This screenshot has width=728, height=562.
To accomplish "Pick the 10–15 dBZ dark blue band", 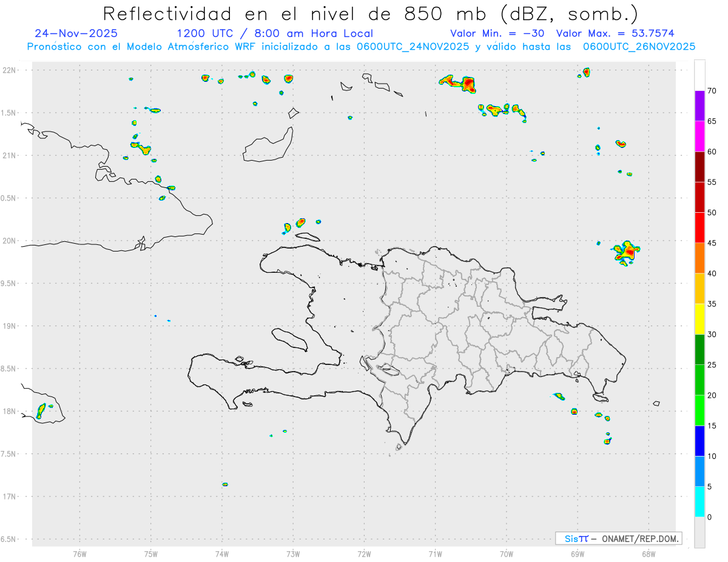I will [x=699, y=441].
